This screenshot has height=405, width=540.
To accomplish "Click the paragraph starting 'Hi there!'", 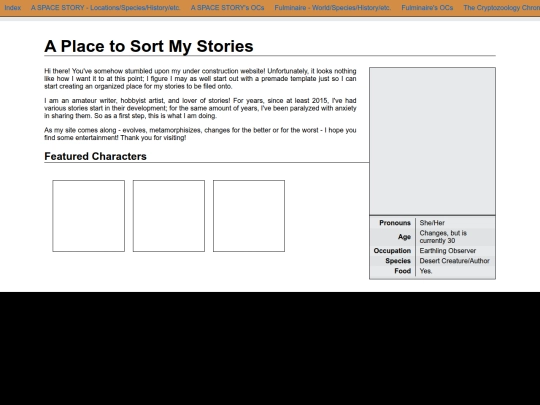I will tap(200, 79).
